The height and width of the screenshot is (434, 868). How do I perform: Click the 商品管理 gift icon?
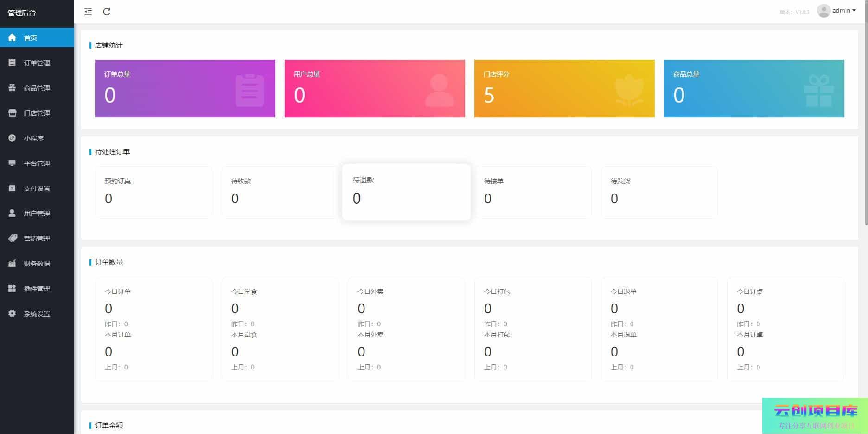[12, 88]
